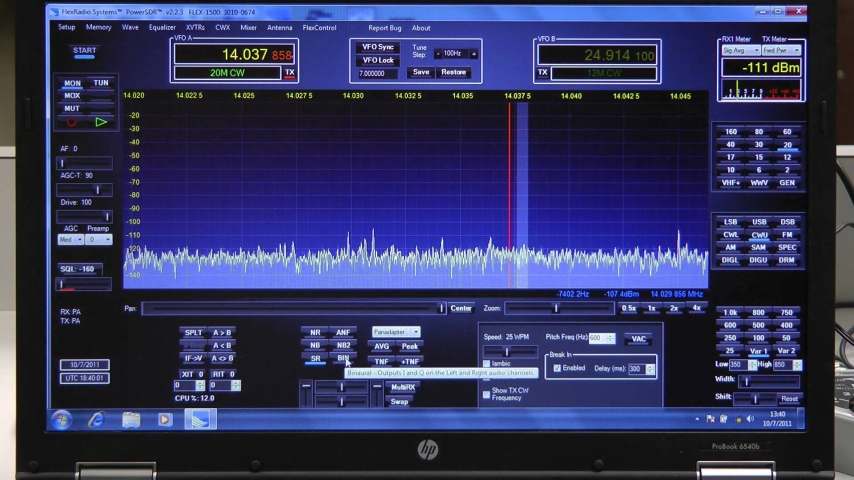Click the AF volume slider

click(85, 163)
